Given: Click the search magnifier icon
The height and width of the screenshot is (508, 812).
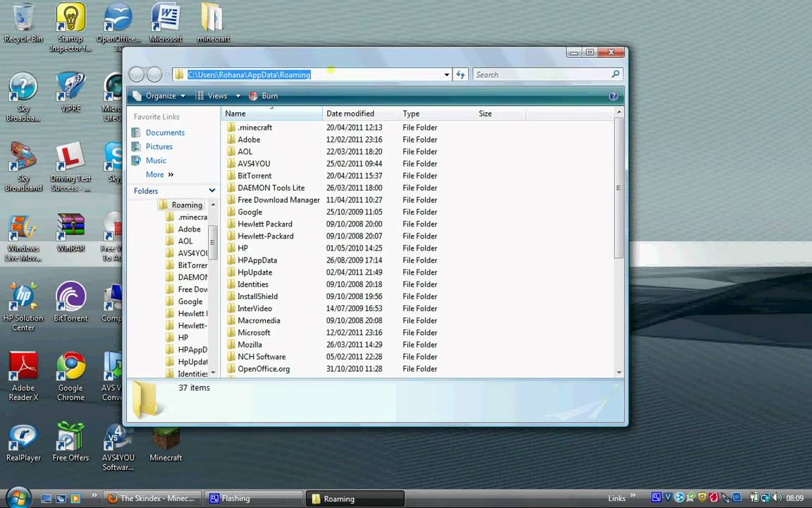Looking at the screenshot, I should pyautogui.click(x=615, y=74).
